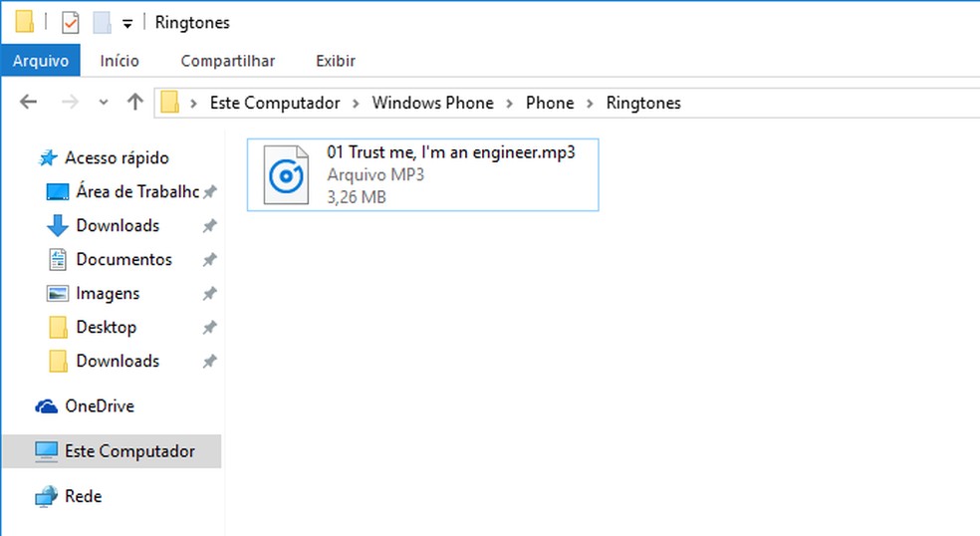Click the Rede network icon
The image size is (980, 536).
(46, 496)
